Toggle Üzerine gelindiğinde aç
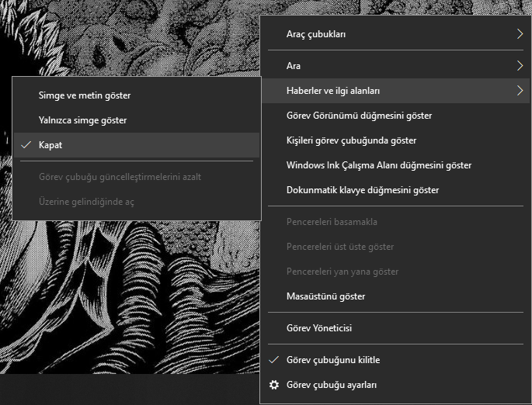Screen dimensions: 532x405 click(137, 202)
